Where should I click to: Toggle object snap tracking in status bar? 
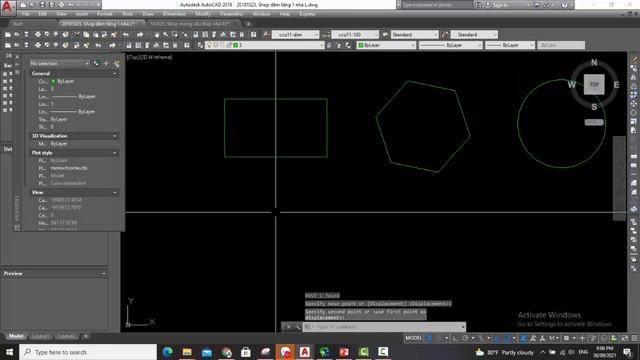496,338
